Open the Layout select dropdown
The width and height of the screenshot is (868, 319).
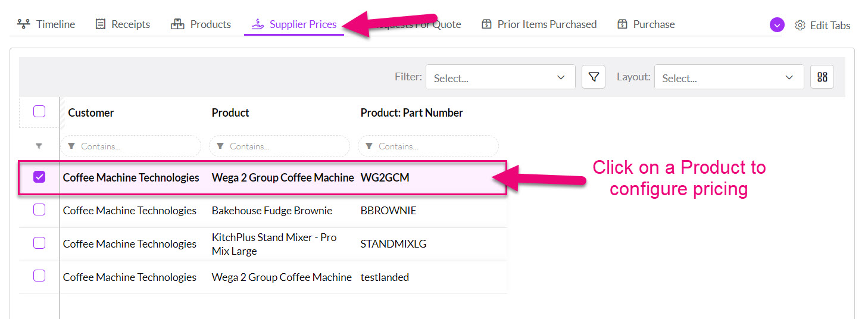coord(729,77)
